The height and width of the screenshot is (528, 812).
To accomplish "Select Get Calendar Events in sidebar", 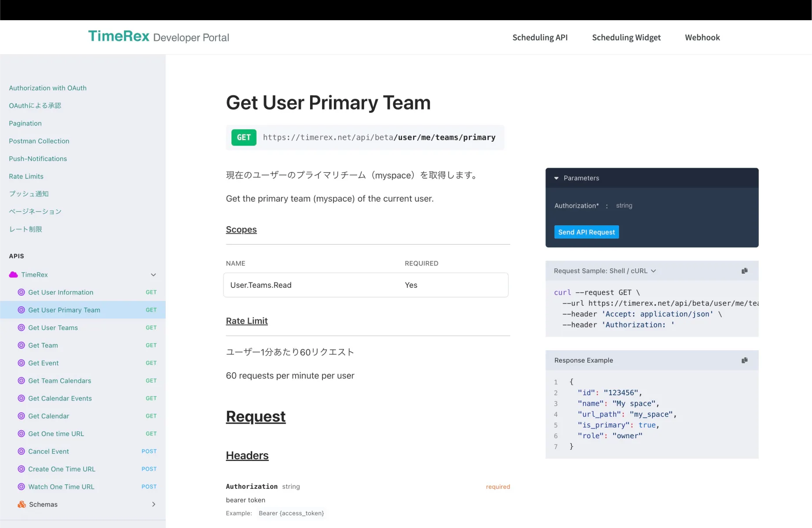I will (x=83, y=398).
